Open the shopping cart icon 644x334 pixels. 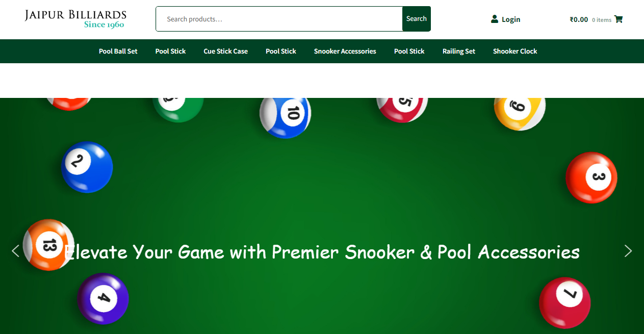click(619, 19)
